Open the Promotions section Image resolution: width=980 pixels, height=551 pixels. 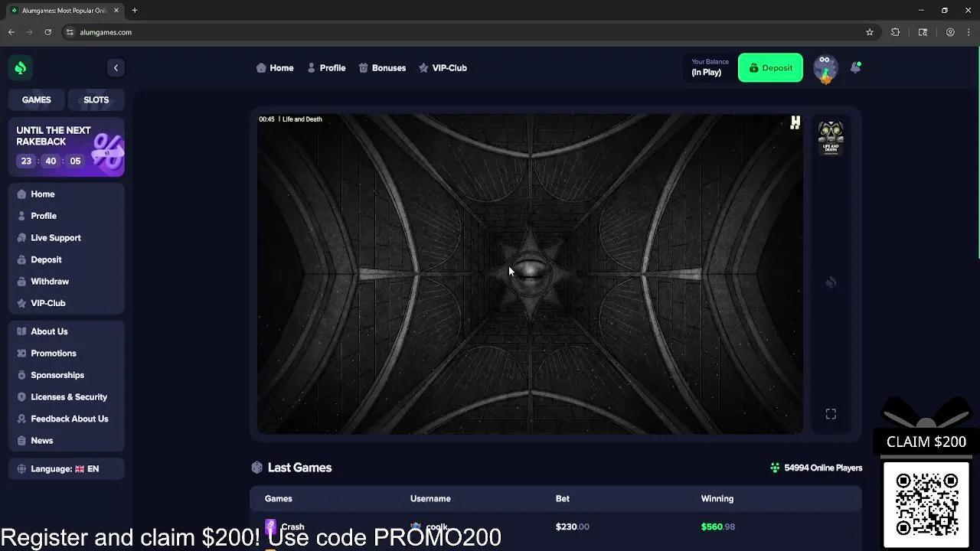pyautogui.click(x=53, y=353)
